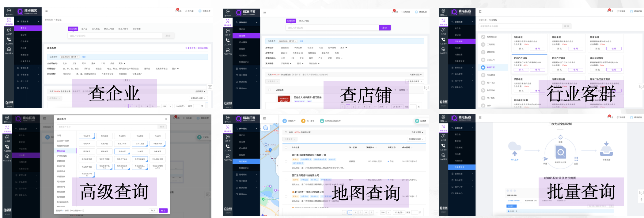Click the 已保存的筛选条件 green icon

[x=322, y=121]
